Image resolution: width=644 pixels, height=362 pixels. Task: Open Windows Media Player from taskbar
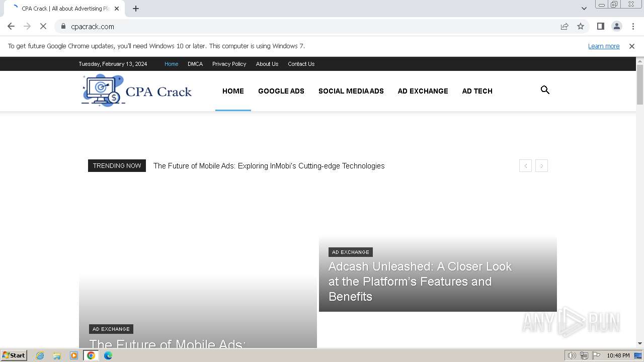point(74,355)
